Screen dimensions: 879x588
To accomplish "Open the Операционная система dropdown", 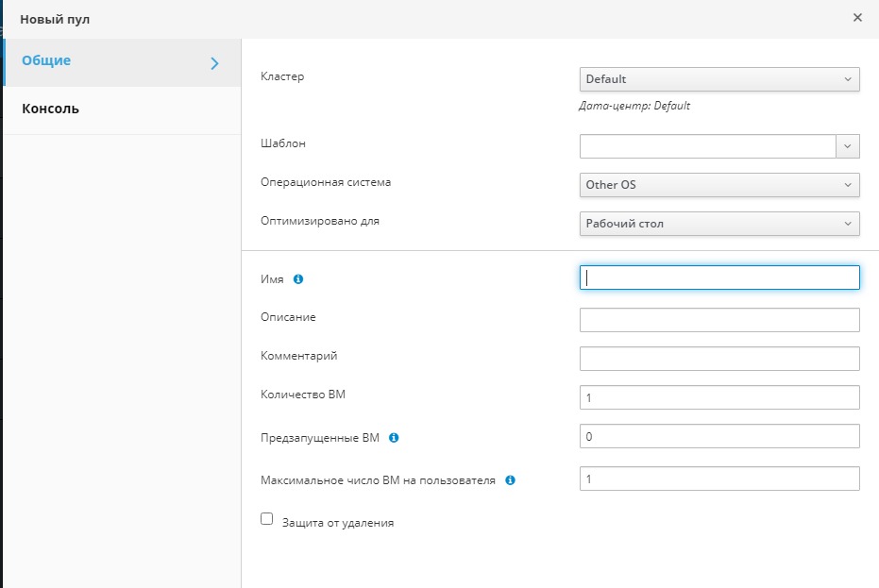I will click(718, 185).
